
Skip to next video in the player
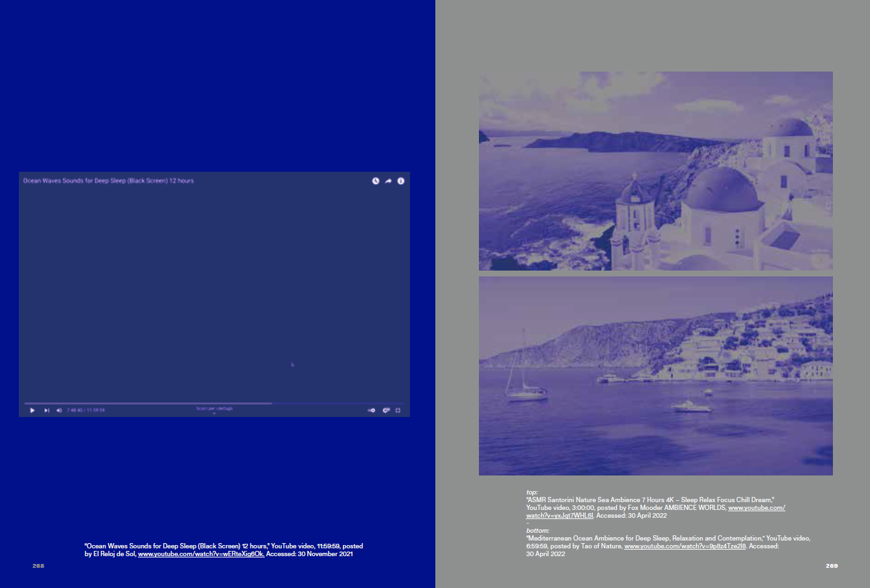tap(46, 410)
